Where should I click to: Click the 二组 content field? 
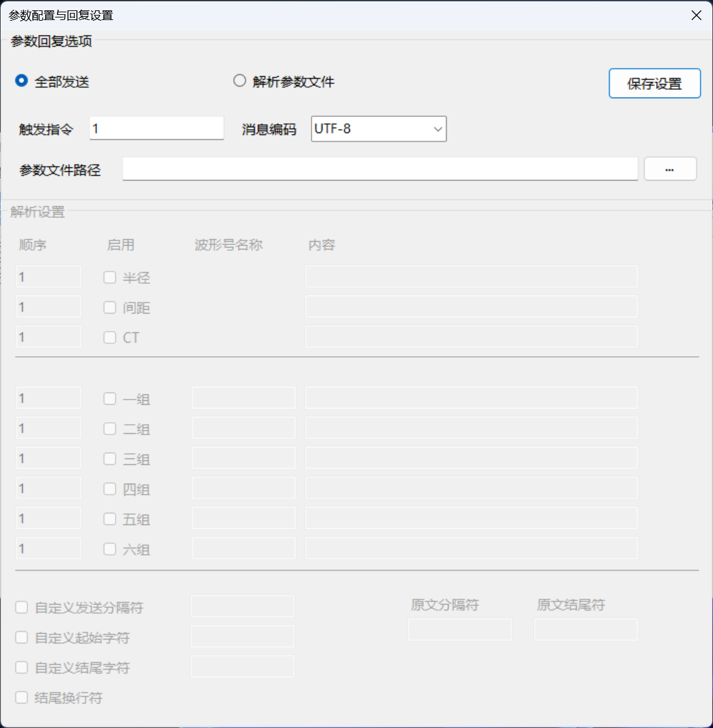pyautogui.click(x=472, y=428)
